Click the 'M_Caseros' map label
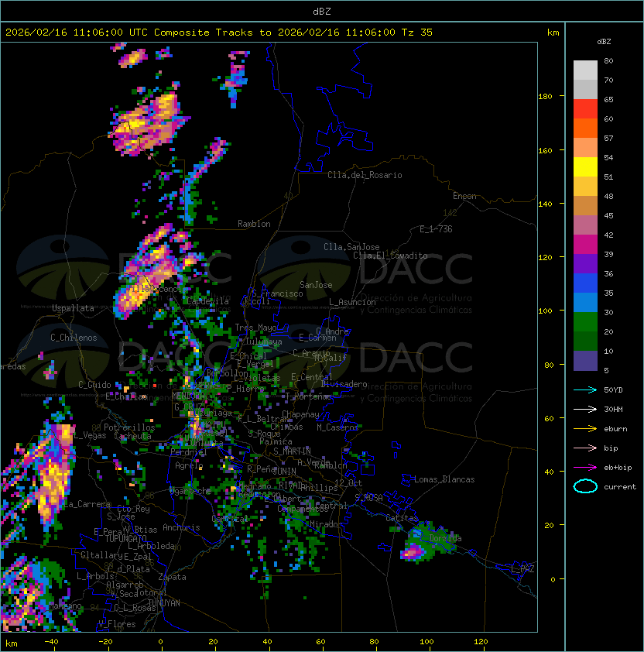The height and width of the screenshot is (652, 644). (337, 427)
